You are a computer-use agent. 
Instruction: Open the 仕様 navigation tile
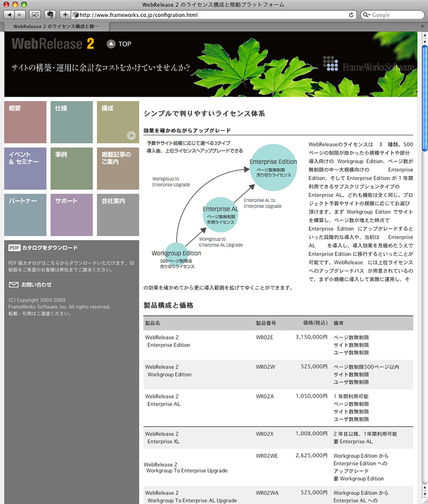(72, 122)
